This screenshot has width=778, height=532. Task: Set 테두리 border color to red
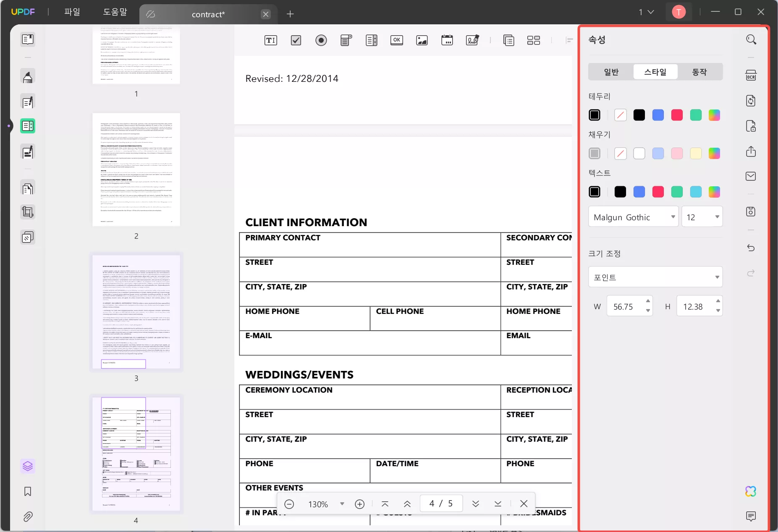677,115
